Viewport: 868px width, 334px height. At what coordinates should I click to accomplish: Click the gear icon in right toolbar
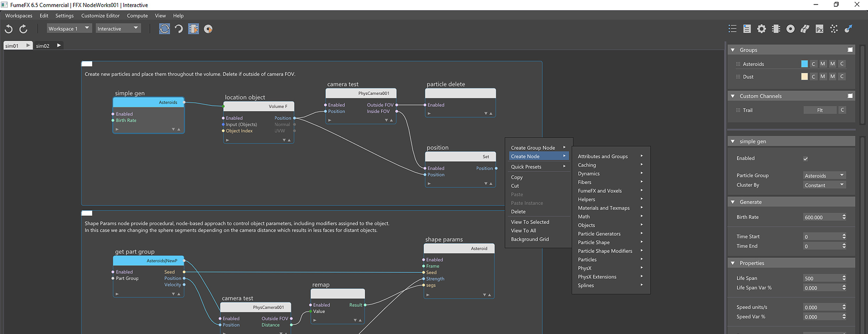point(761,29)
